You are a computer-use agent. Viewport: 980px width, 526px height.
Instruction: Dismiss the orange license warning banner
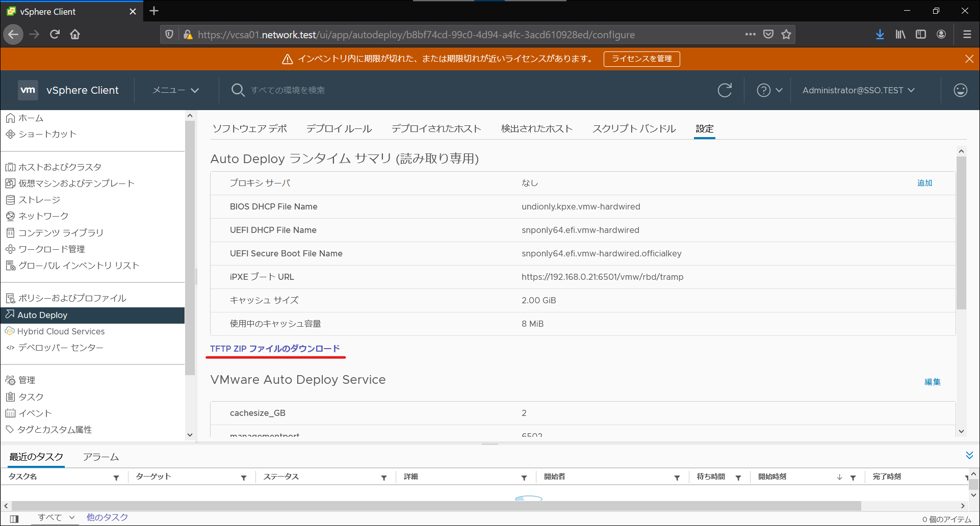coord(969,59)
